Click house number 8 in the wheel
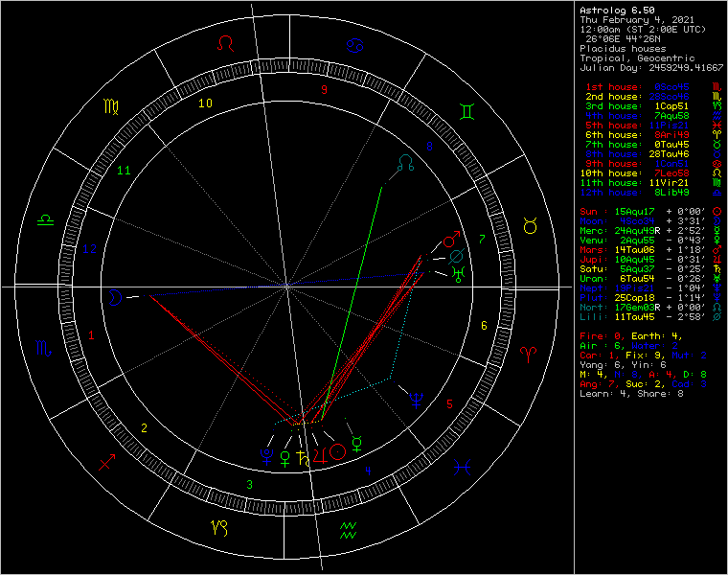 (x=429, y=147)
